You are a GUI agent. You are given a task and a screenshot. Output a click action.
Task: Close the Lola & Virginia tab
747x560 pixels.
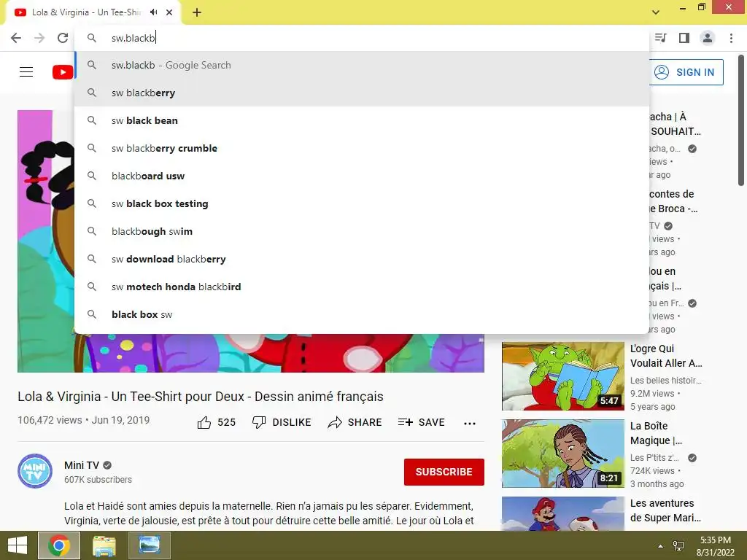169,12
